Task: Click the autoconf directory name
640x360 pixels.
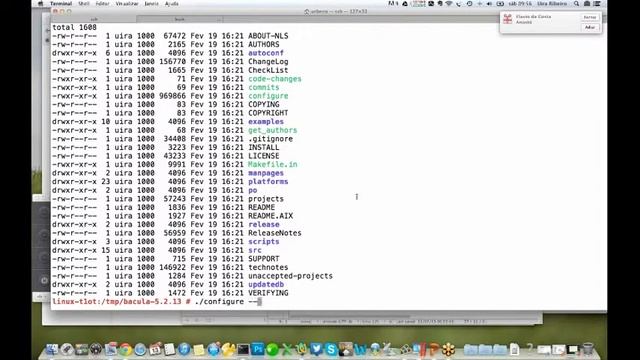Action: (x=266, y=53)
